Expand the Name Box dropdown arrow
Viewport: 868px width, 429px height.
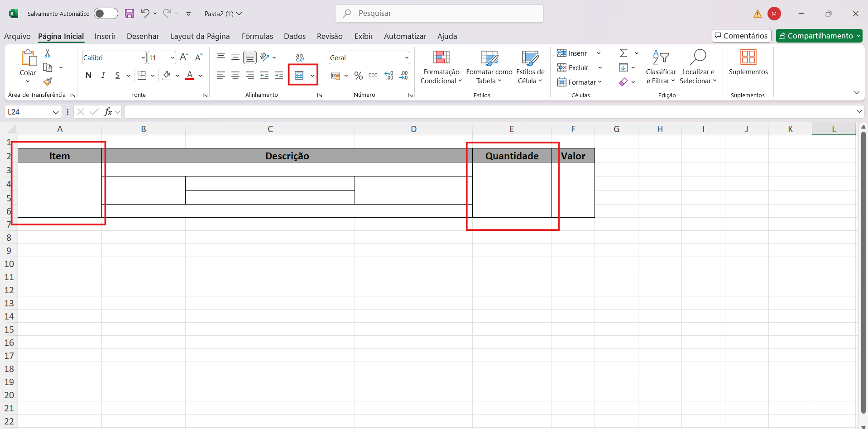(56, 112)
